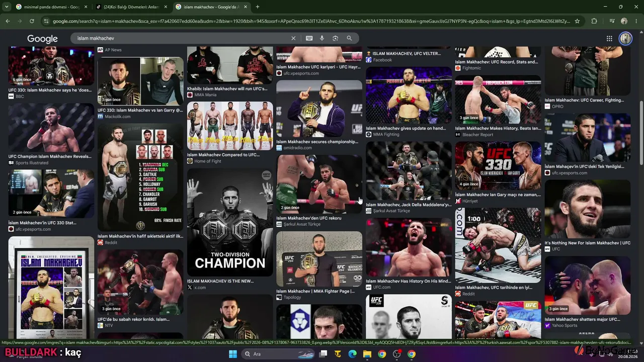The image size is (644, 362).
Task: Open the Chrome three-dot menu
Action: pos(636,21)
